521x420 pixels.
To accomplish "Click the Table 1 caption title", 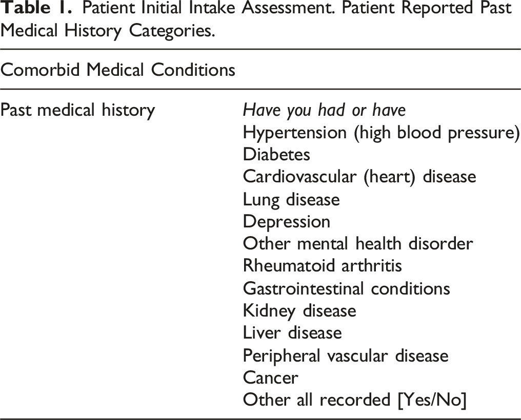I will 256,19.
